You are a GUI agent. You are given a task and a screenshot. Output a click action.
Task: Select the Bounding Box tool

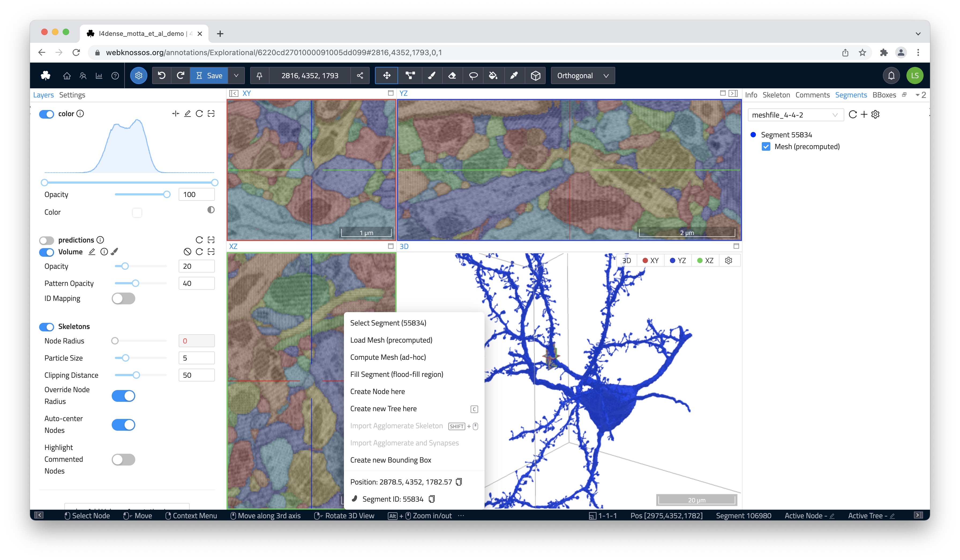pos(535,76)
